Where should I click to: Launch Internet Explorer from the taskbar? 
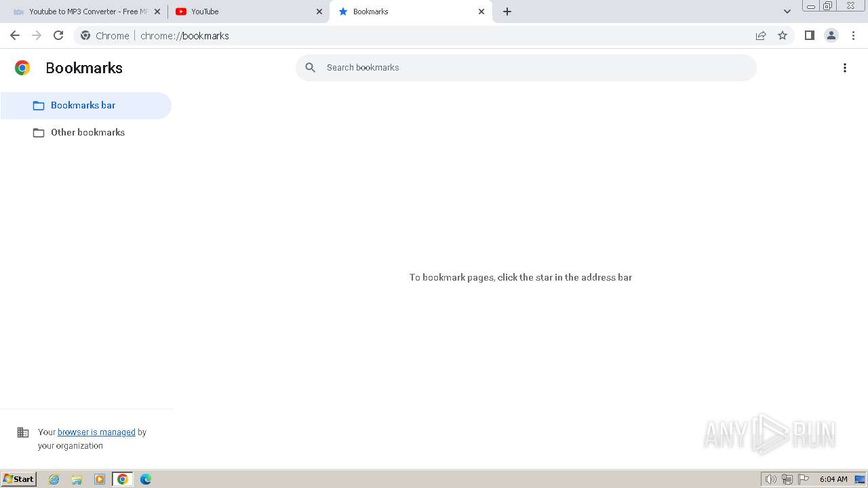pos(54,479)
